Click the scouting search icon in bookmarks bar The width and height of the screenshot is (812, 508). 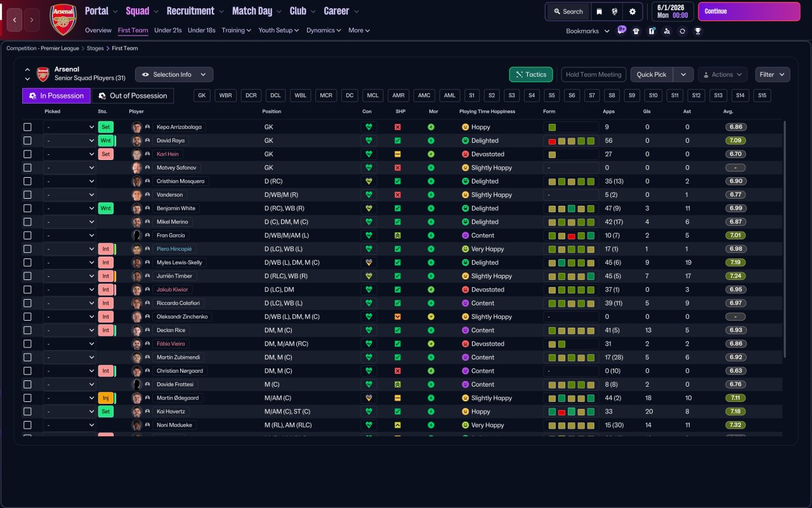pos(667,31)
